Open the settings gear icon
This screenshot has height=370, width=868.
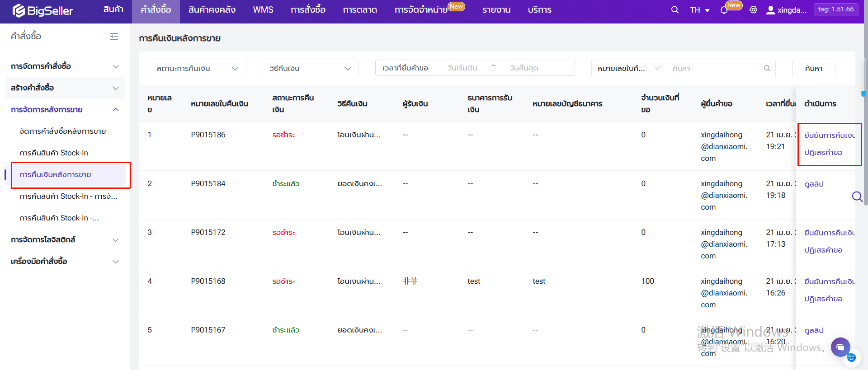753,10
